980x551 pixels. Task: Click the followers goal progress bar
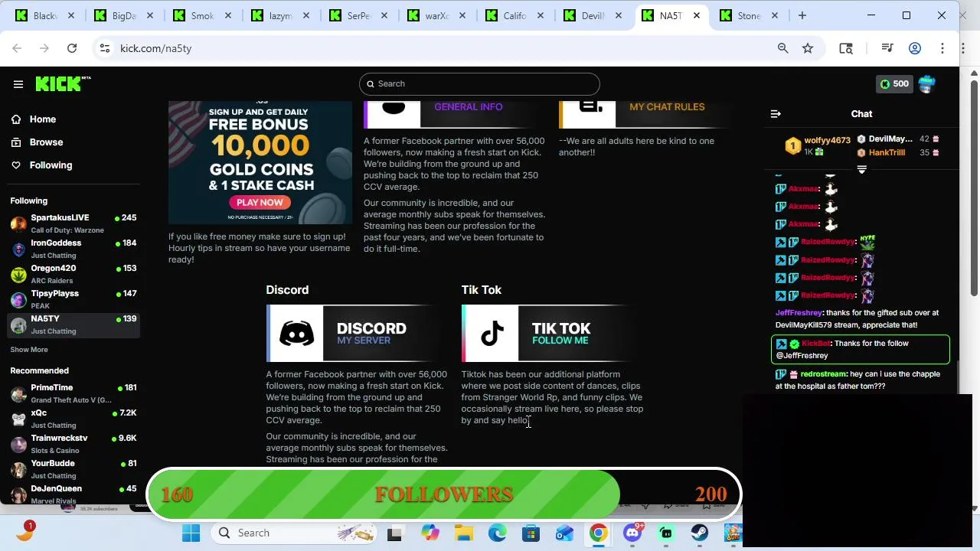tap(444, 494)
